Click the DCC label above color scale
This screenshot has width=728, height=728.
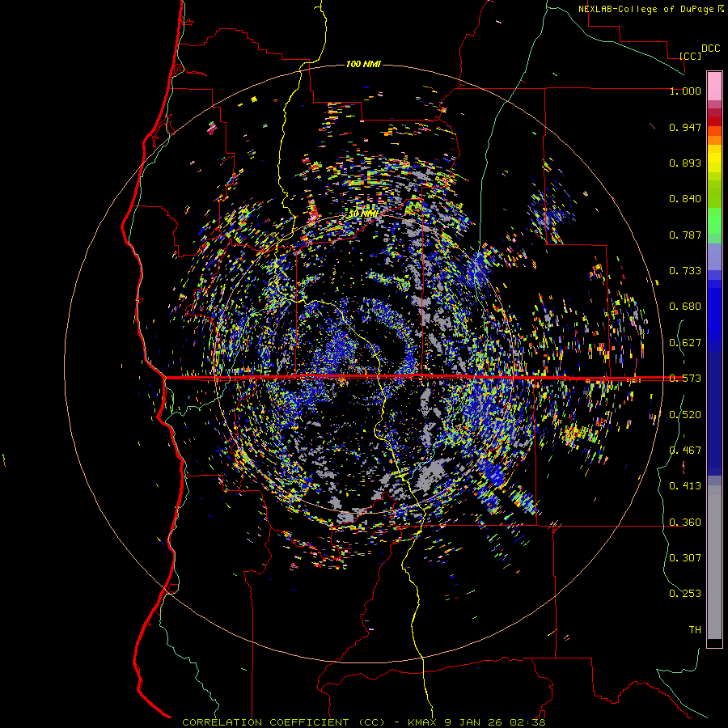[710, 49]
